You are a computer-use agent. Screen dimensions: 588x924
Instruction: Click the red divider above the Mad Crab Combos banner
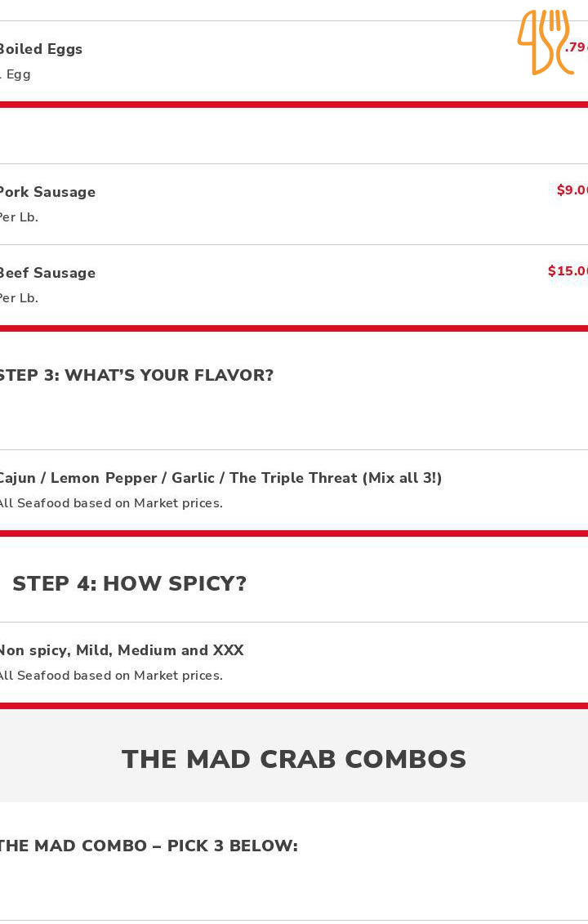click(294, 706)
